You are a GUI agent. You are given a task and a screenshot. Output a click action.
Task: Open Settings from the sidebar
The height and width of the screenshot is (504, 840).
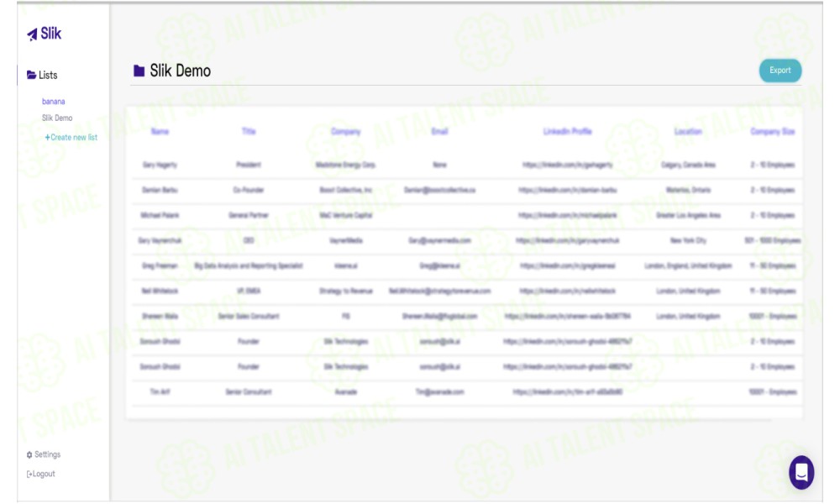[x=44, y=454]
